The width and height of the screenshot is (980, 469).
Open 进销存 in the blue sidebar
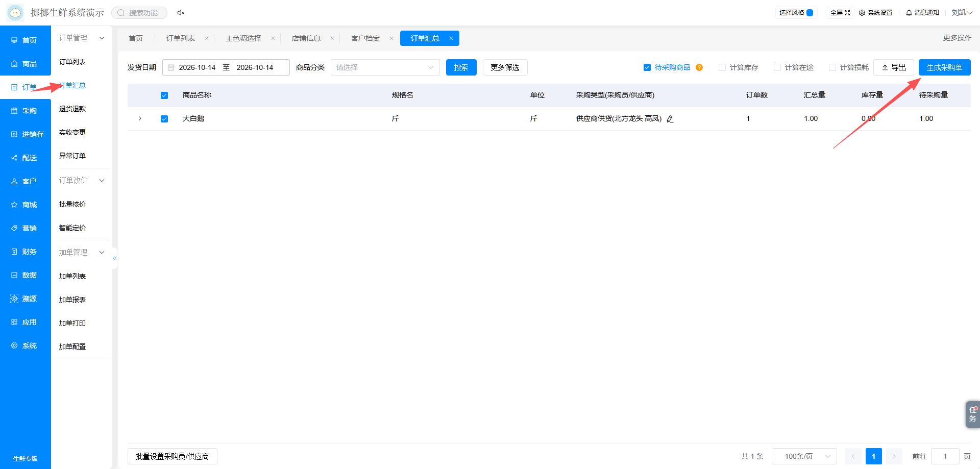(x=26, y=134)
